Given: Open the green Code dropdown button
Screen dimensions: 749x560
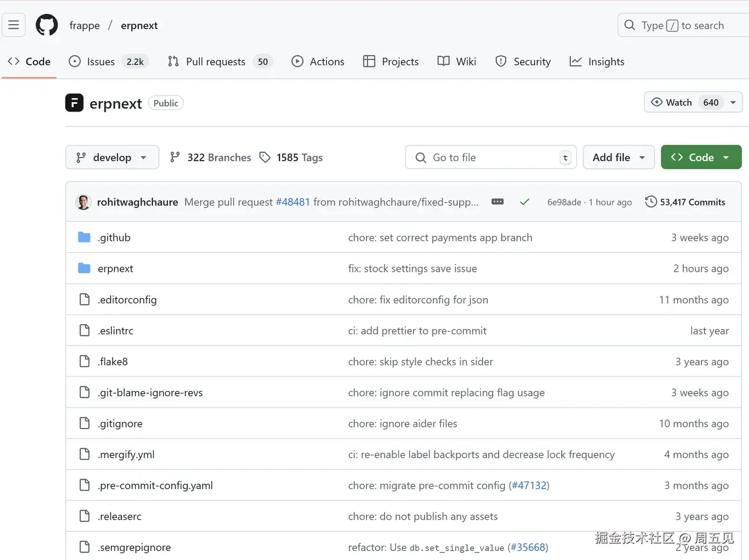Looking at the screenshot, I should pos(701,157).
